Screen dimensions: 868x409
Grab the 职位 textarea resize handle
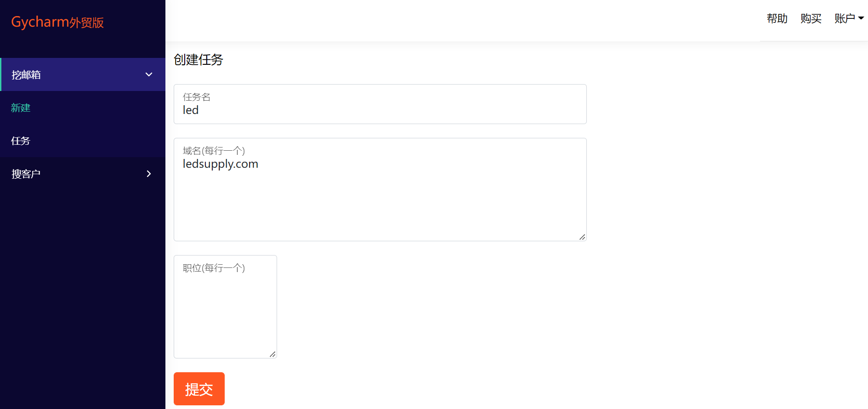(x=272, y=354)
